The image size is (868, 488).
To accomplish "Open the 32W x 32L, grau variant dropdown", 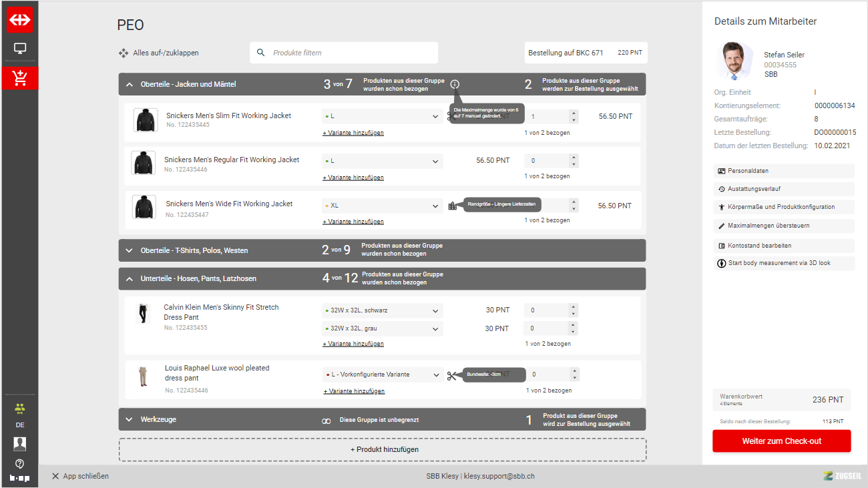I will (x=382, y=328).
